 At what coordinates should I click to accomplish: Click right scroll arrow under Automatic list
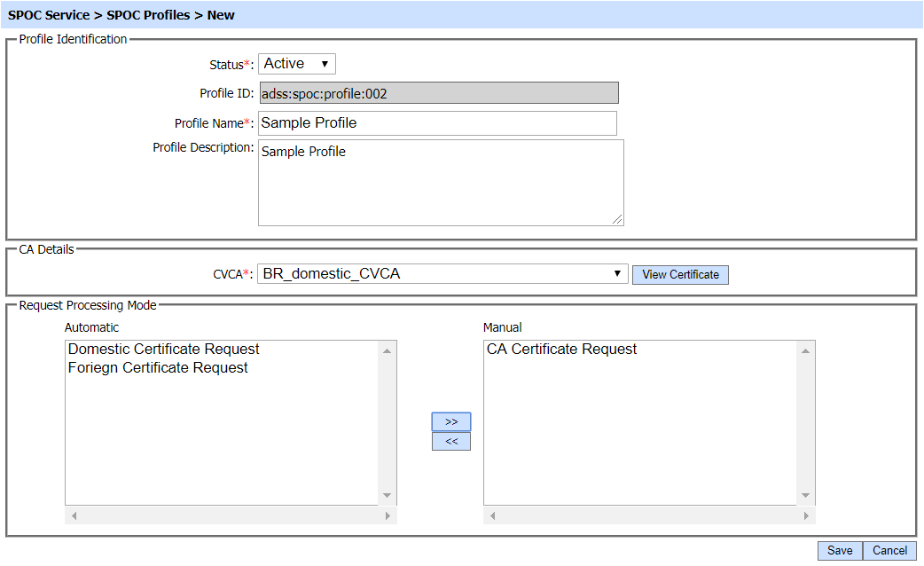[x=387, y=515]
